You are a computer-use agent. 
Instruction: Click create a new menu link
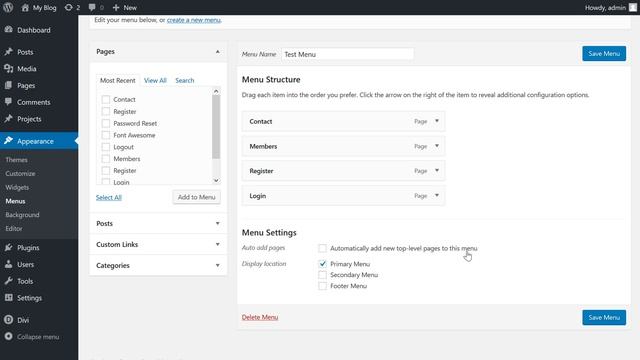193,20
